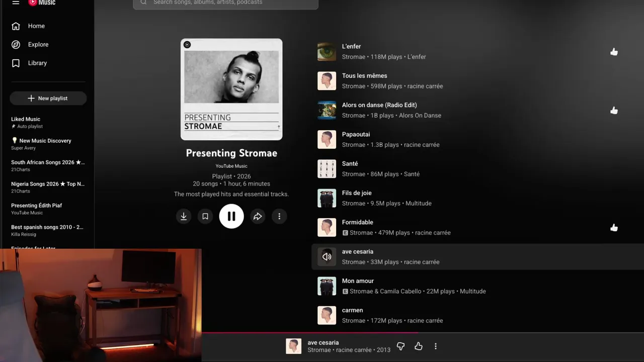Viewport: 644px width, 362px height.
Task: Play Mon amour from its thumbnail
Action: tap(327, 286)
